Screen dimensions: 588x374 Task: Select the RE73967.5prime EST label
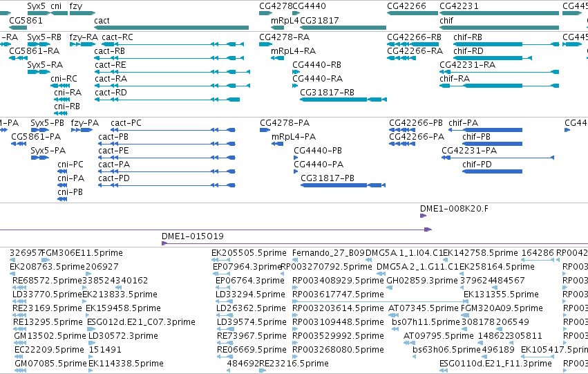[252, 336]
